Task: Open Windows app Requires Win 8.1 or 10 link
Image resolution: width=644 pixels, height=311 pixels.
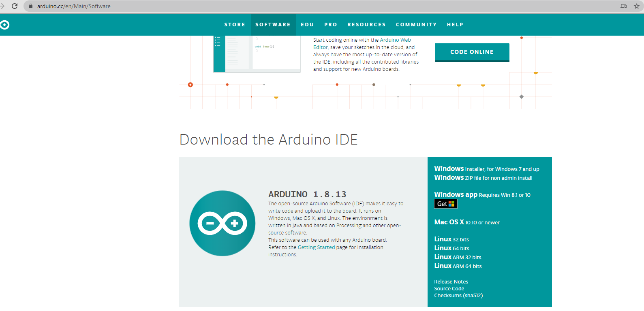Action: point(482,195)
